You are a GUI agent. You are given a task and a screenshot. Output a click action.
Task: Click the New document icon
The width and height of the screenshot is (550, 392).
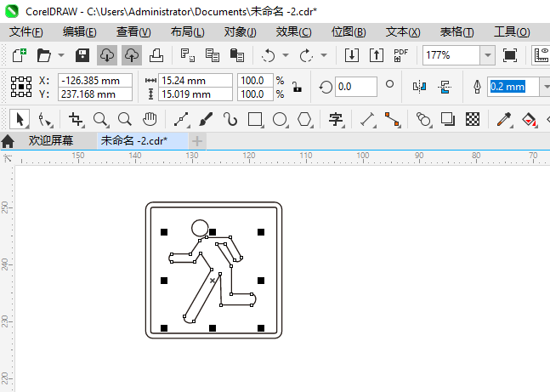point(20,55)
